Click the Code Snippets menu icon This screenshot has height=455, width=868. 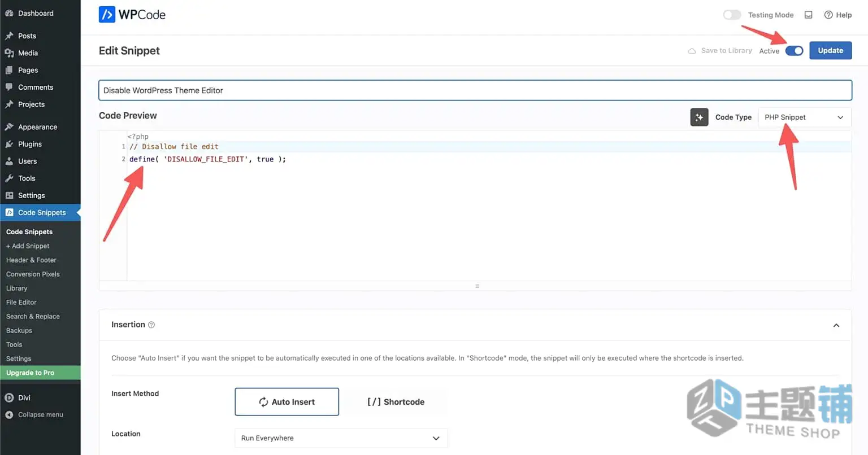9,212
